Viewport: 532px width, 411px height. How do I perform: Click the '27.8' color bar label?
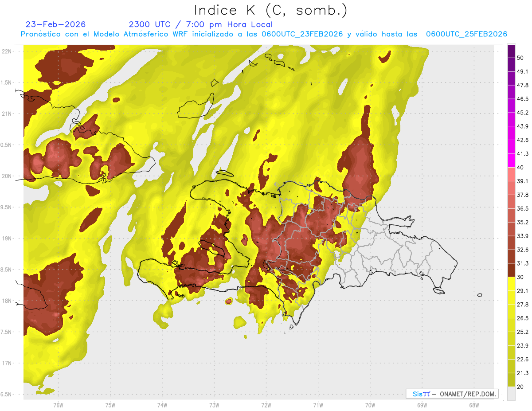523,305
